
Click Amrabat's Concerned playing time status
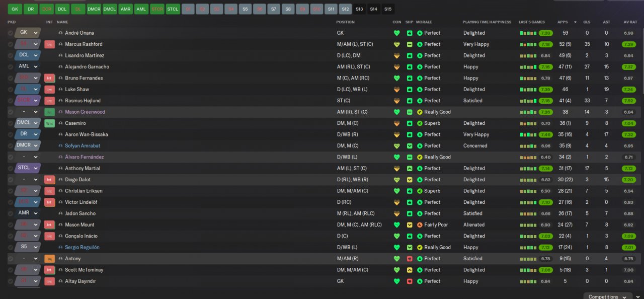point(475,146)
